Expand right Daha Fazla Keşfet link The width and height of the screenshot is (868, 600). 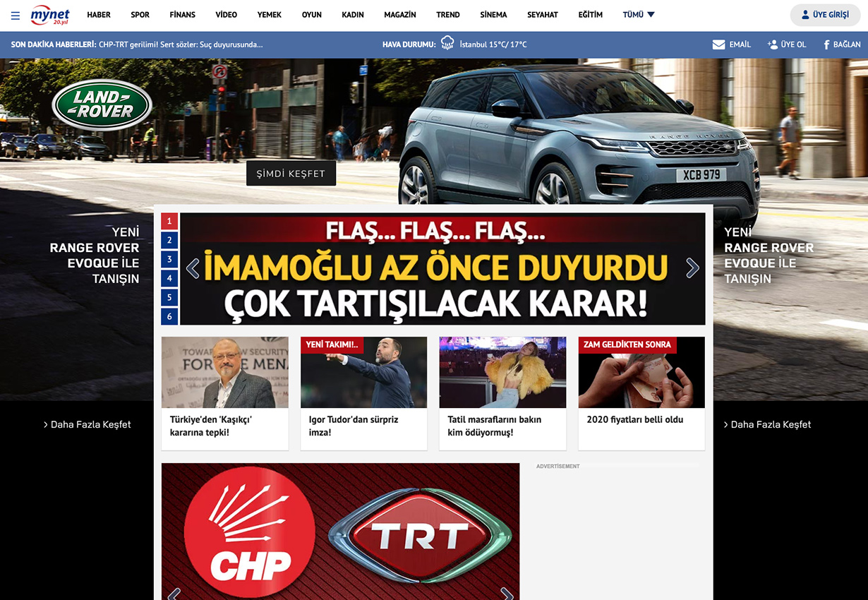(767, 424)
